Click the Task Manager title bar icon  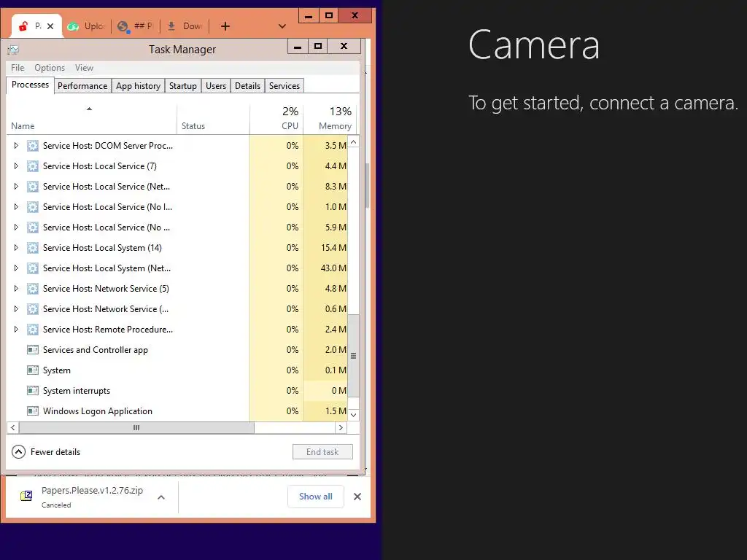(13, 50)
